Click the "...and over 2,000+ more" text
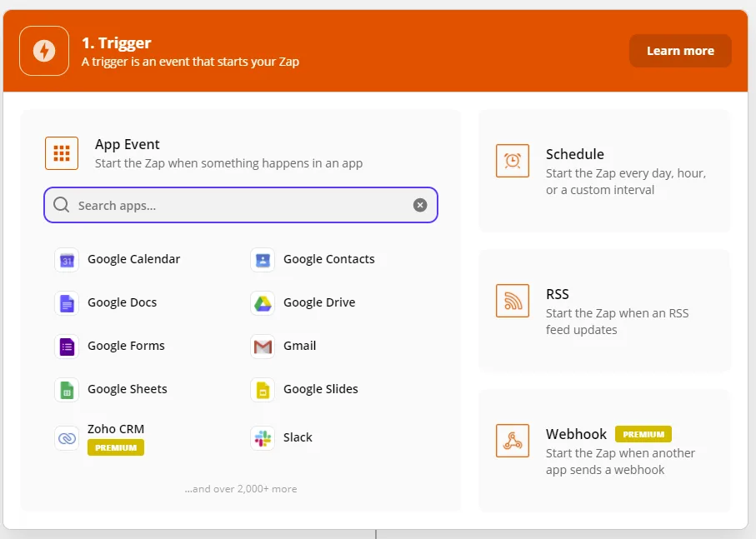Screen dimensions: 756x539 241,489
